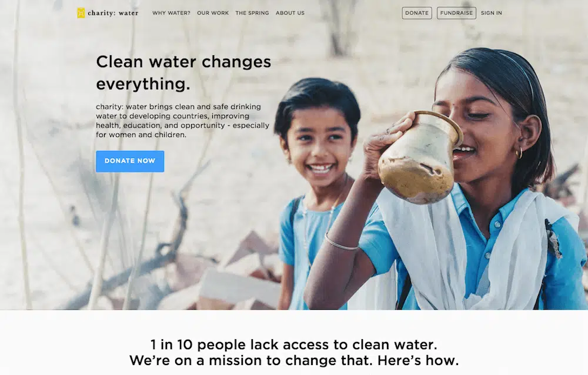The width and height of the screenshot is (588, 375).
Task: Visit the ABOUT US page
Action: point(290,13)
